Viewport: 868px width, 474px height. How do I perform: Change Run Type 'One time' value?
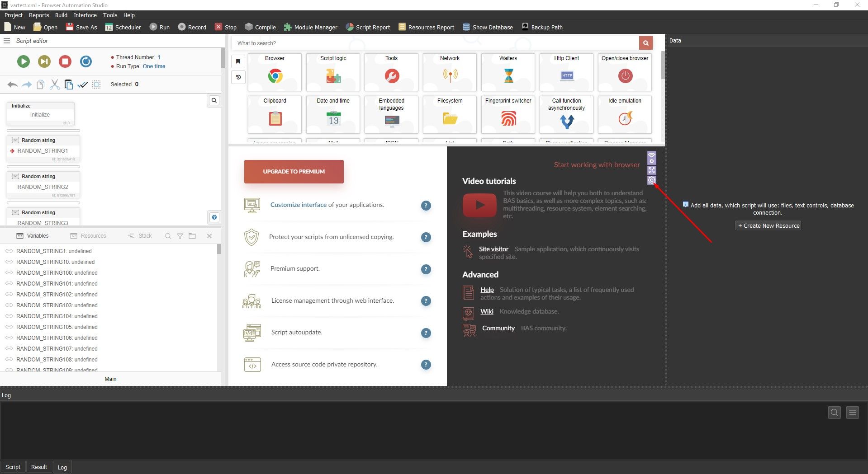tap(154, 66)
